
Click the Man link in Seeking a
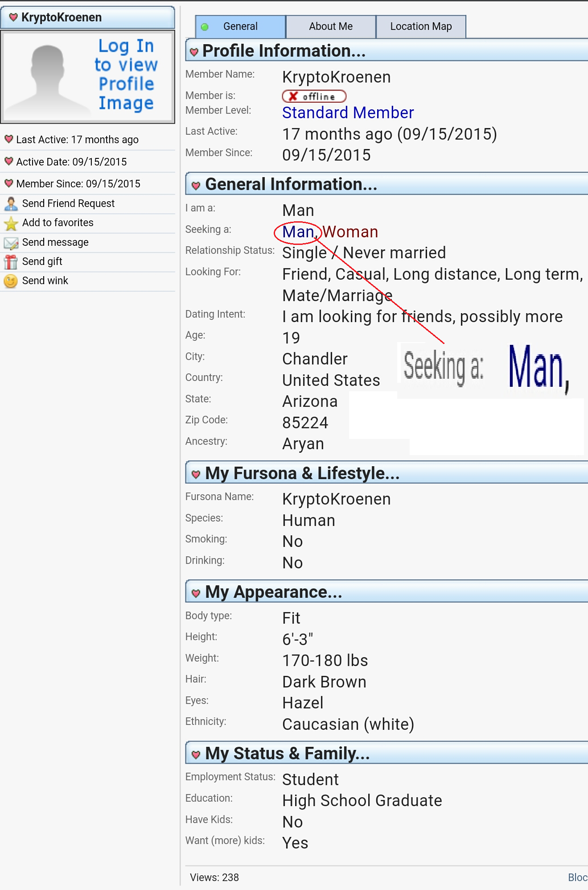click(x=298, y=232)
